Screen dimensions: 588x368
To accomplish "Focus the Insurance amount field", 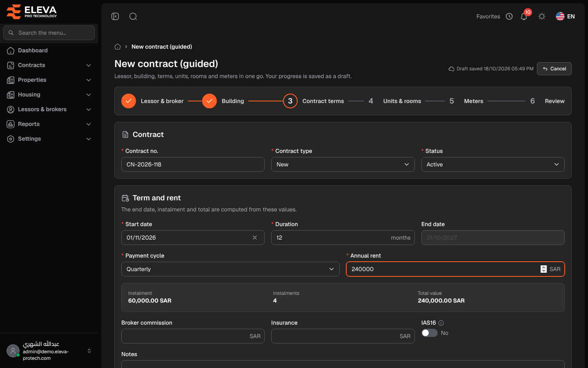I will point(343,336).
